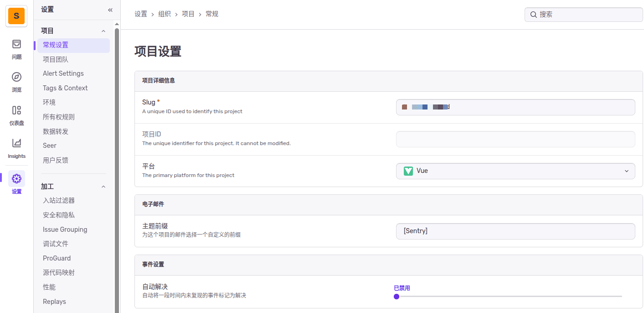644x313 pixels.
Task: Click 项目 breadcrumb link
Action: pos(188,14)
